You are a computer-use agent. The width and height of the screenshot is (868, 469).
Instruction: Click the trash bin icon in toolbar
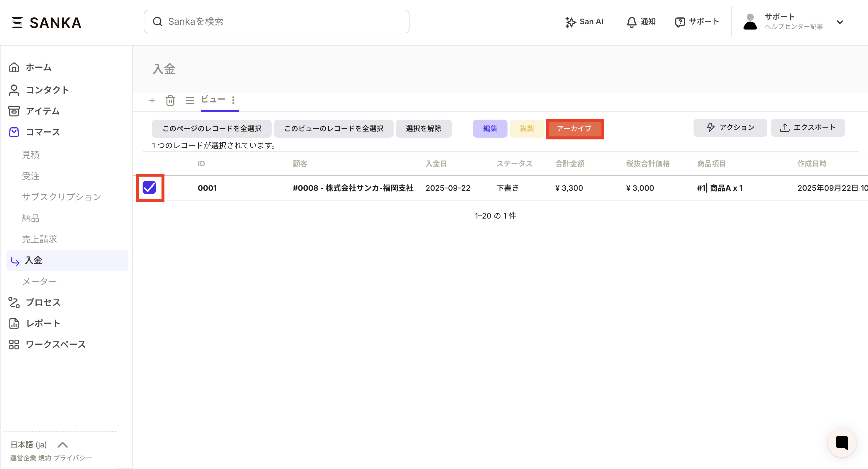point(171,100)
